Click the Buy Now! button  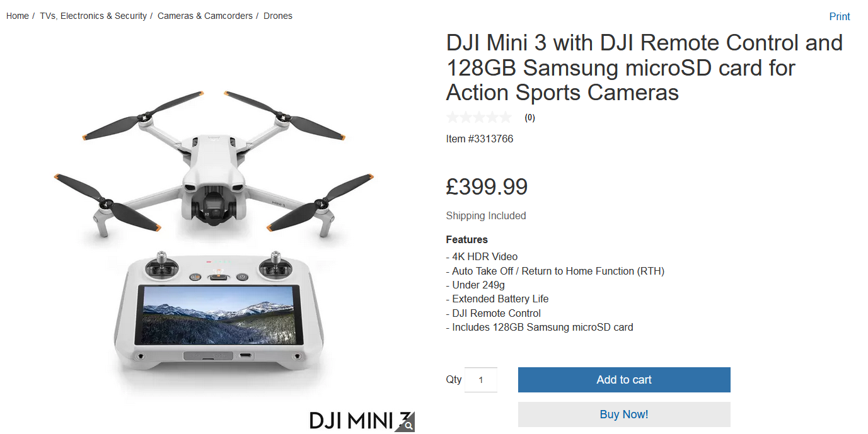[624, 414]
